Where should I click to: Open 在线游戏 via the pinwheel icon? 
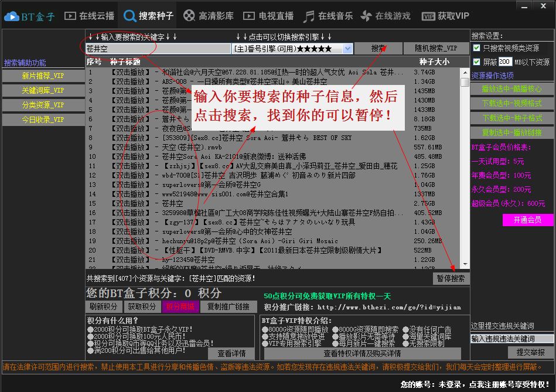tap(366, 16)
